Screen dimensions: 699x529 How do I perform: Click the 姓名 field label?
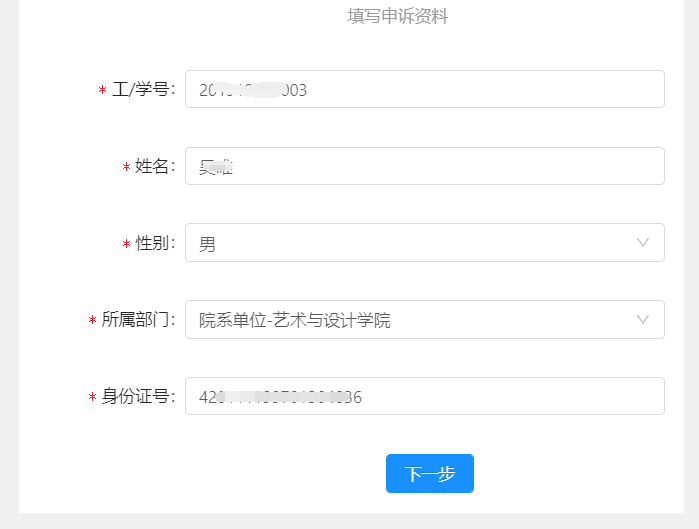coord(155,167)
